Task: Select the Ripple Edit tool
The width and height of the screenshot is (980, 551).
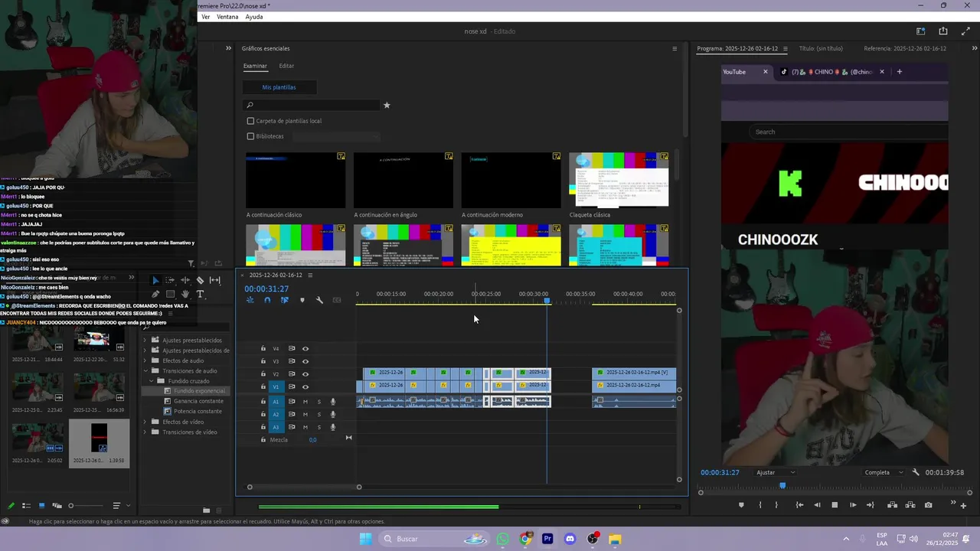Action: pos(185,281)
